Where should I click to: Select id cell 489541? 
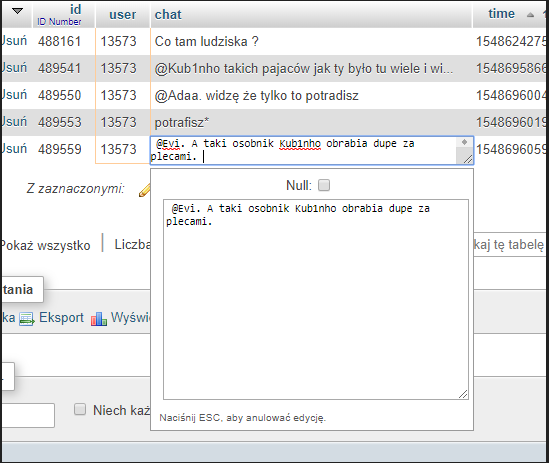[x=60, y=68]
